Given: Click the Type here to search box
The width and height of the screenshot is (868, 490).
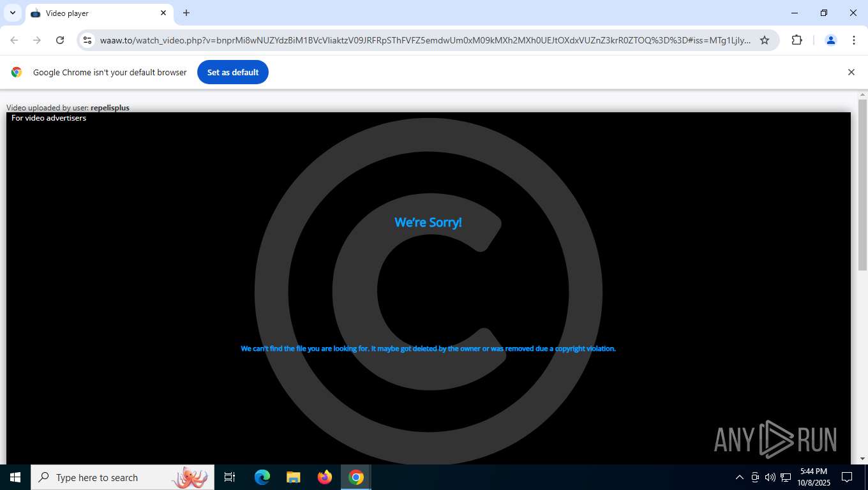Looking at the screenshot, I should (123, 477).
